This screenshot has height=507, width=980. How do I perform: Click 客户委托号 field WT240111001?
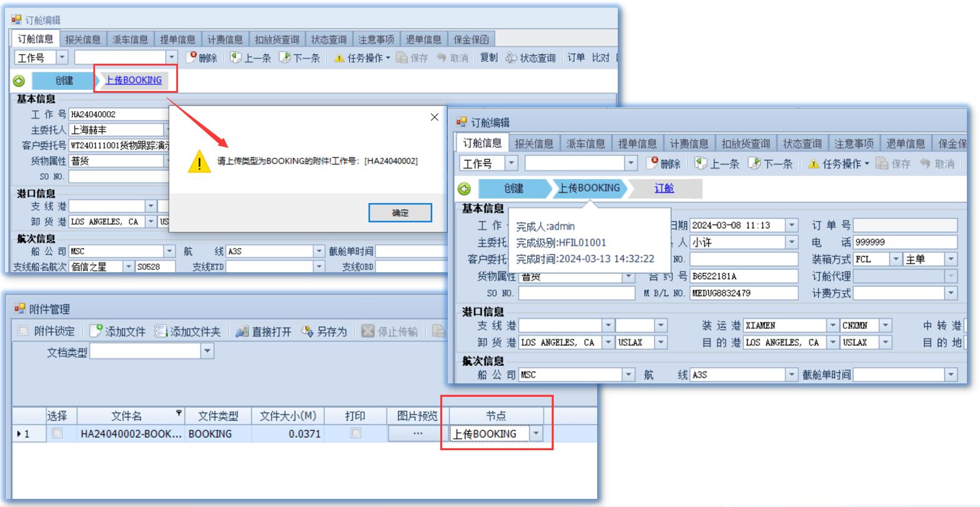pyautogui.click(x=119, y=145)
